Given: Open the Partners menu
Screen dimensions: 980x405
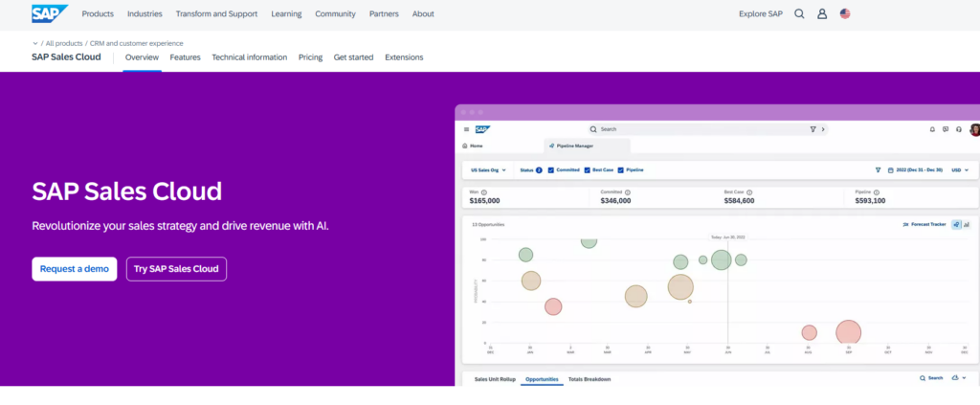Looking at the screenshot, I should (384, 13).
